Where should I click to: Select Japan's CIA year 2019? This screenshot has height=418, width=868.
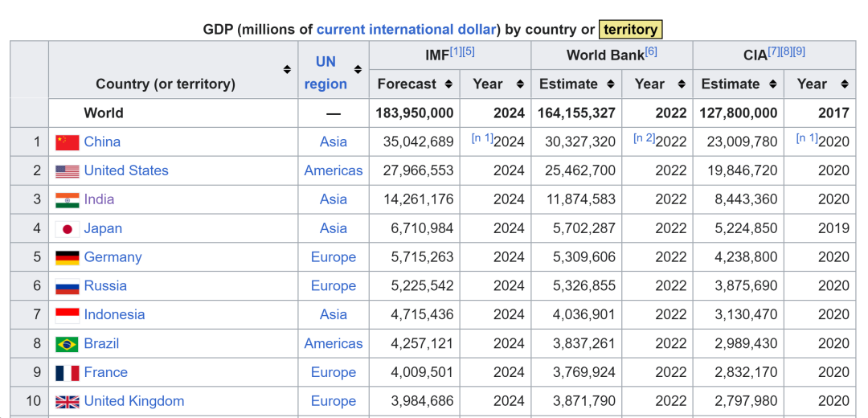tap(833, 228)
